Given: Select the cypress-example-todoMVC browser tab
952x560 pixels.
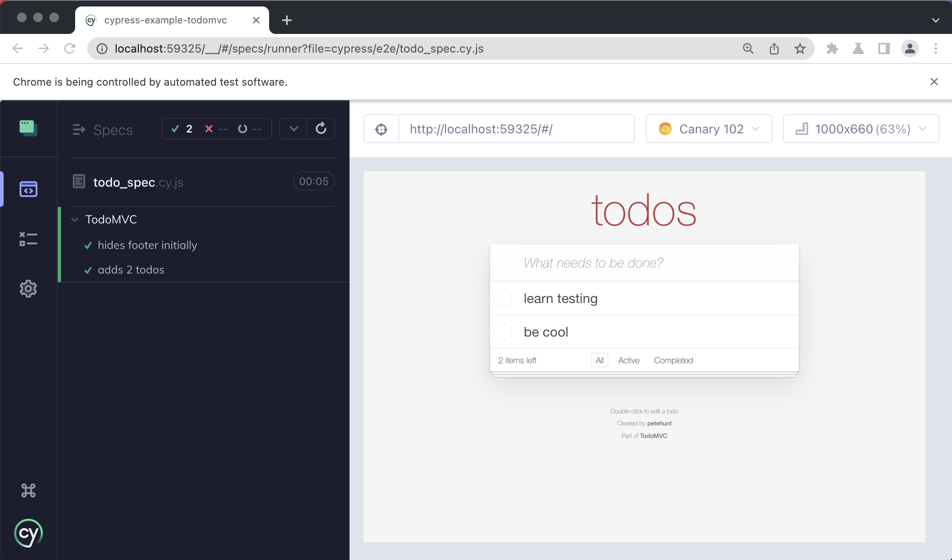Looking at the screenshot, I should [165, 20].
